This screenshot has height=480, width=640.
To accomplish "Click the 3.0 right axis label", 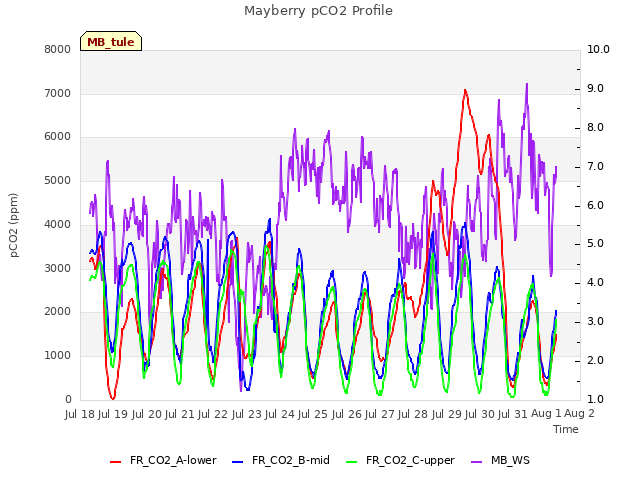I will [x=596, y=322].
